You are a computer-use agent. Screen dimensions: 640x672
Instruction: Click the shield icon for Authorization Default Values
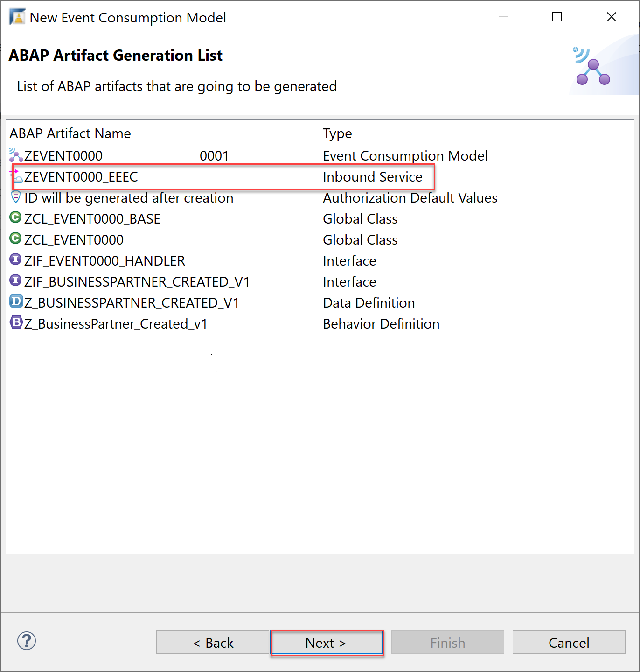coord(16,197)
